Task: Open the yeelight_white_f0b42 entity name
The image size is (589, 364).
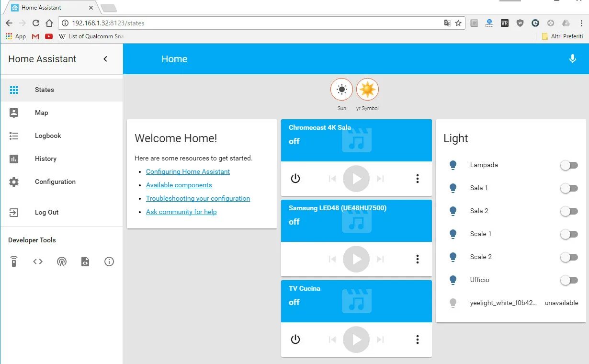Action: click(x=503, y=303)
